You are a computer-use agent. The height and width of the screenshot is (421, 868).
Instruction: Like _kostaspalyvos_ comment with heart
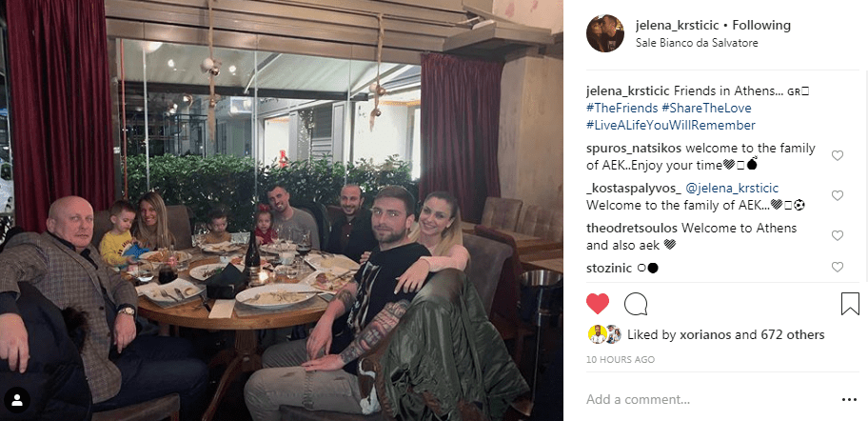[x=837, y=195]
